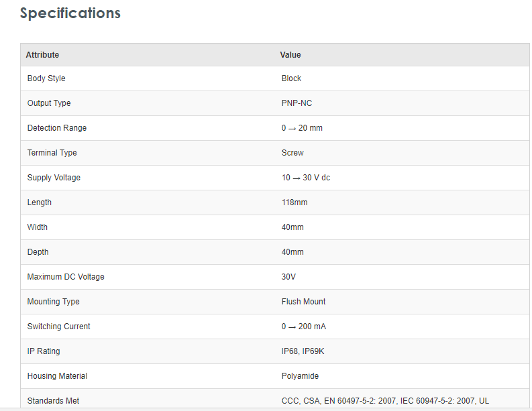Click the Detection Range attribute label

(57, 128)
